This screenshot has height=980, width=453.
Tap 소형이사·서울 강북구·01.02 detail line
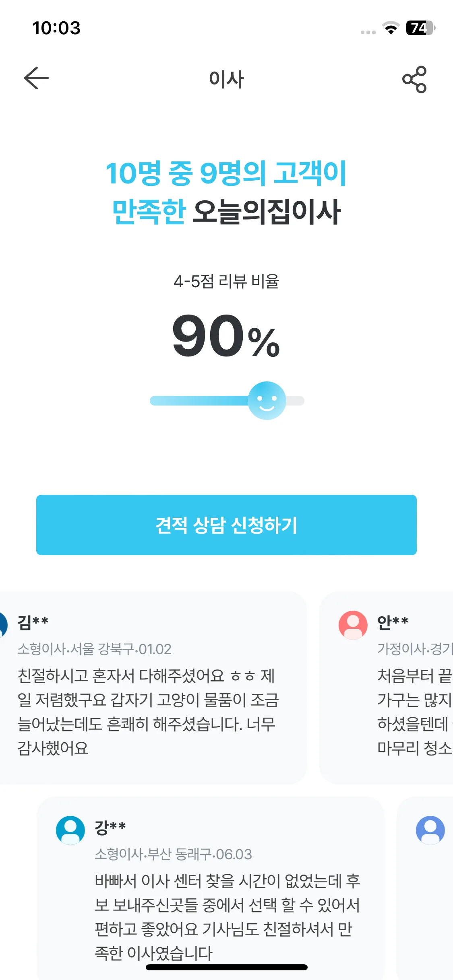(95, 649)
